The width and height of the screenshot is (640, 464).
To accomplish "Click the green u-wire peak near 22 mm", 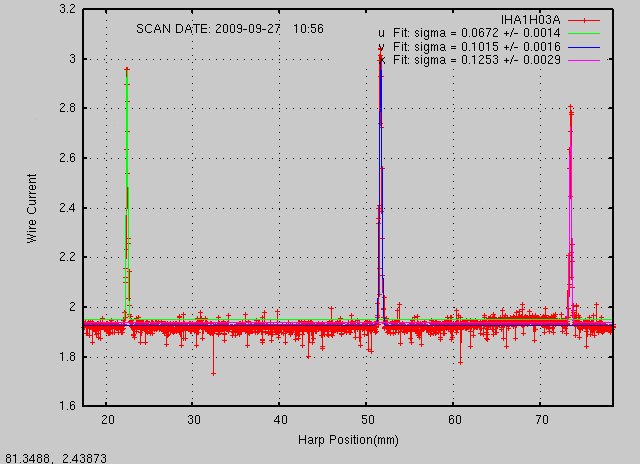I will click(127, 196).
